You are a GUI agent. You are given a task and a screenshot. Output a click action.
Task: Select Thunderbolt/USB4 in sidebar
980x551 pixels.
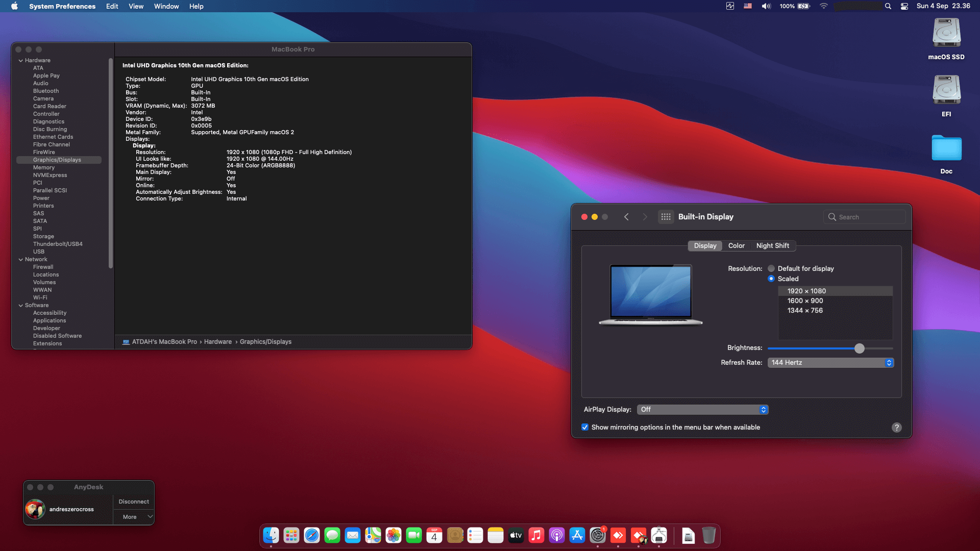pos(58,244)
